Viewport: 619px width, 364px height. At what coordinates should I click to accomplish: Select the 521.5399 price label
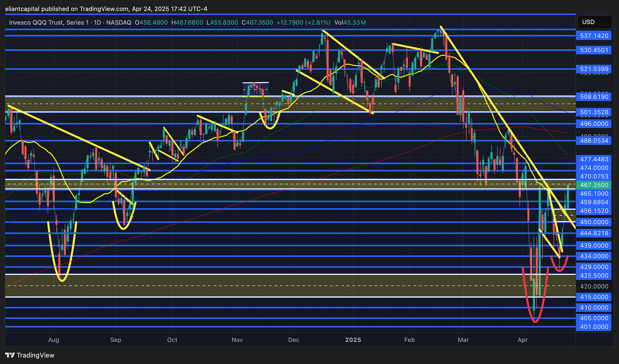coord(594,69)
